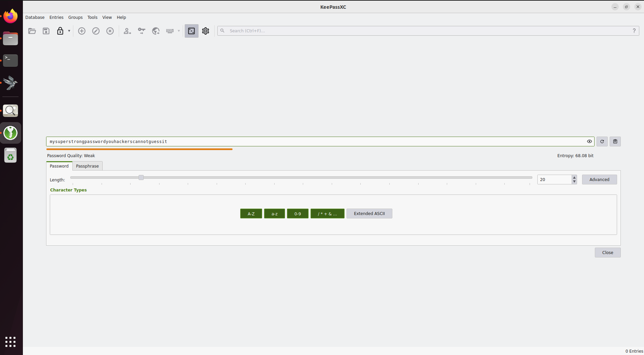Viewport: 644px width, 355px height.
Task: Switch to the Passphrase tab
Action: (87, 166)
